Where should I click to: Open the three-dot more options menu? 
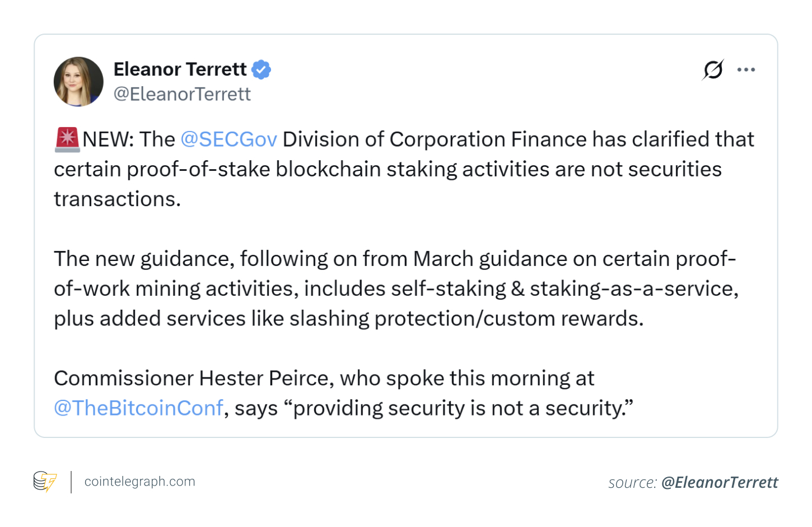(746, 69)
